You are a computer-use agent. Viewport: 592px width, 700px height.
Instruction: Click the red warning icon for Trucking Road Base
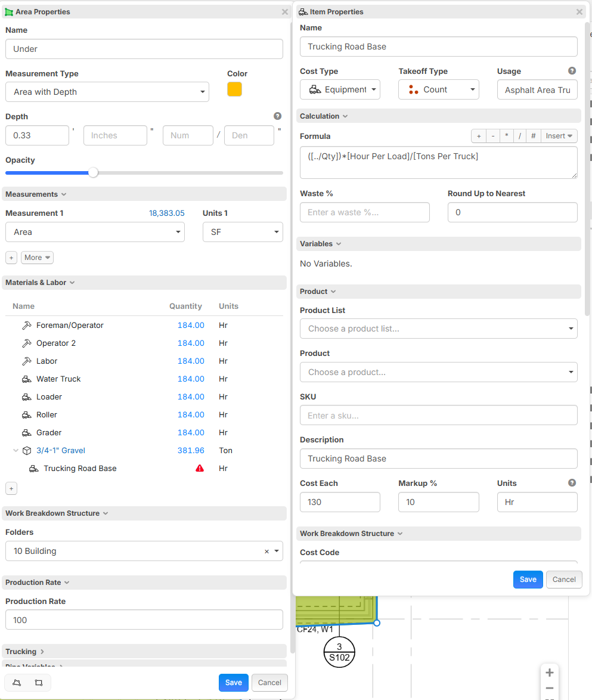point(200,469)
